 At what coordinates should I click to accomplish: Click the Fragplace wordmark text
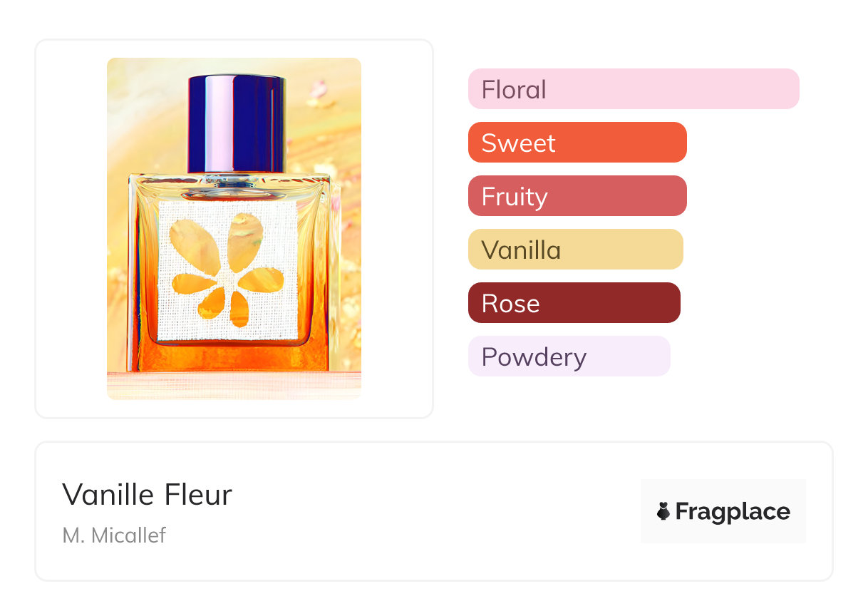coord(733,511)
